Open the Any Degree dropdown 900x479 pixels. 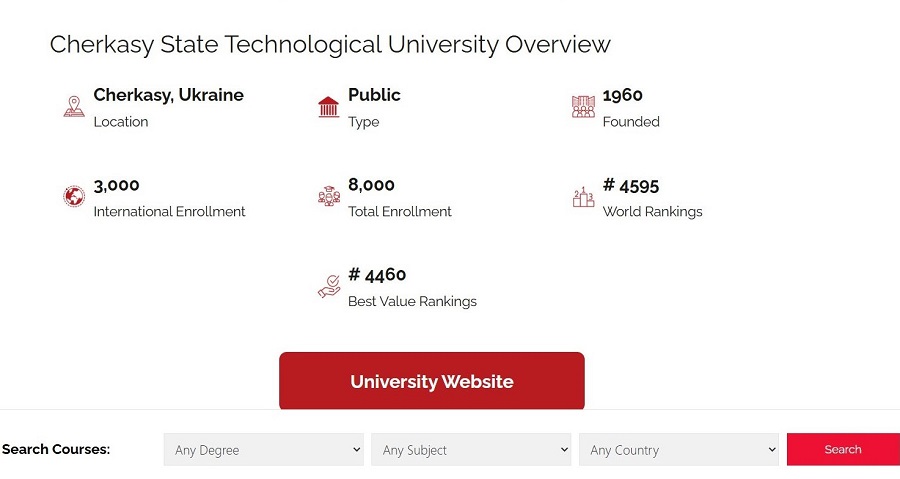[x=264, y=450]
